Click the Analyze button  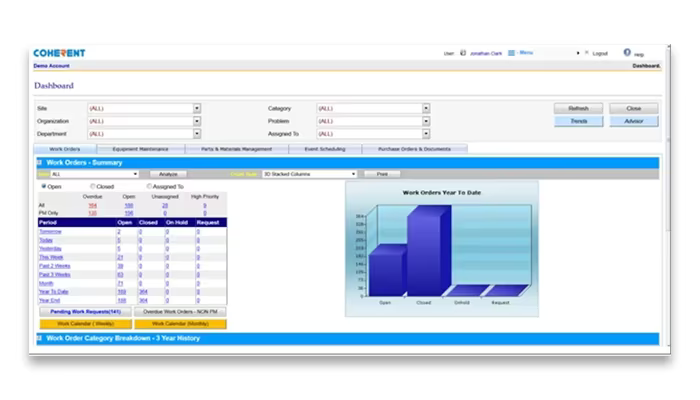(168, 174)
